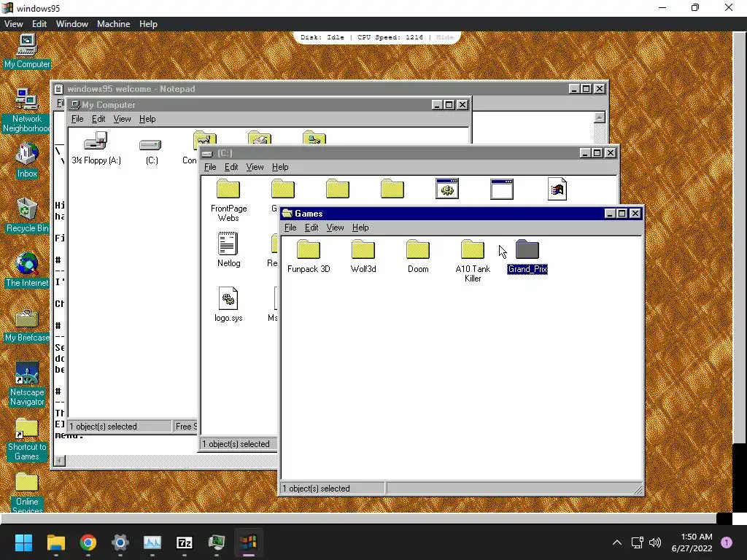Open the FrontPage Webs folder in C:
The image size is (747, 560).
click(228, 201)
